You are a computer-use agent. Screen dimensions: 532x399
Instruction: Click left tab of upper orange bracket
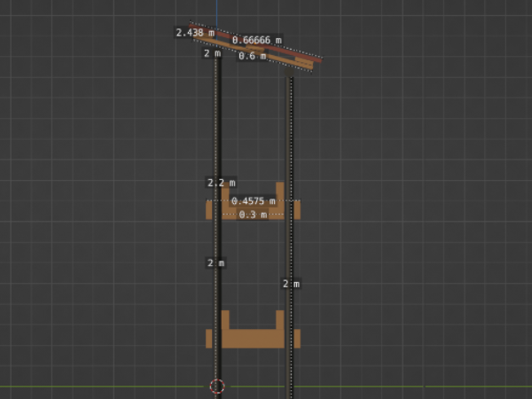[209, 209]
